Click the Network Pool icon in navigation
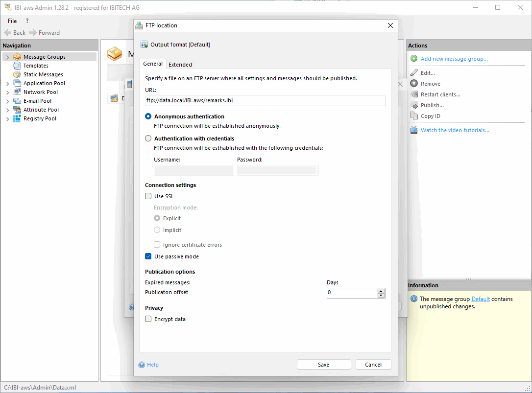 17,92
